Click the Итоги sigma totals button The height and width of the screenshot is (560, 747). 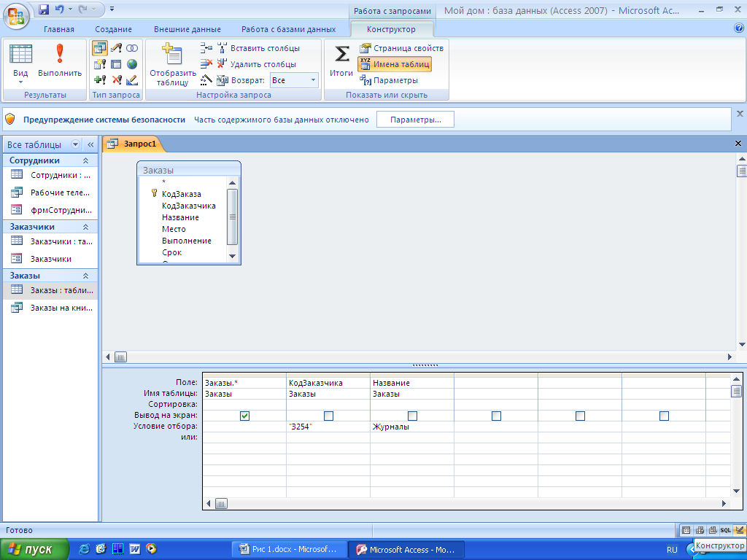coord(341,60)
